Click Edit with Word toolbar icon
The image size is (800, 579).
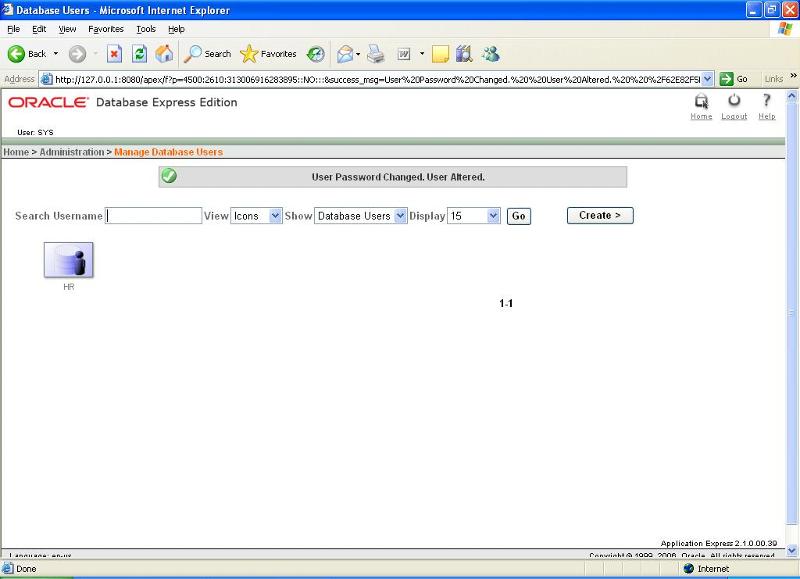[404, 54]
